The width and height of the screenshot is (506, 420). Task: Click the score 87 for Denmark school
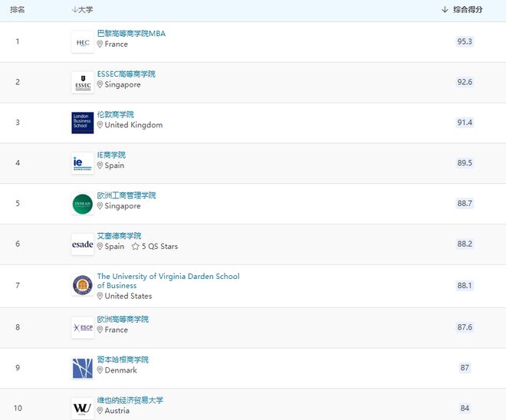[x=465, y=367]
